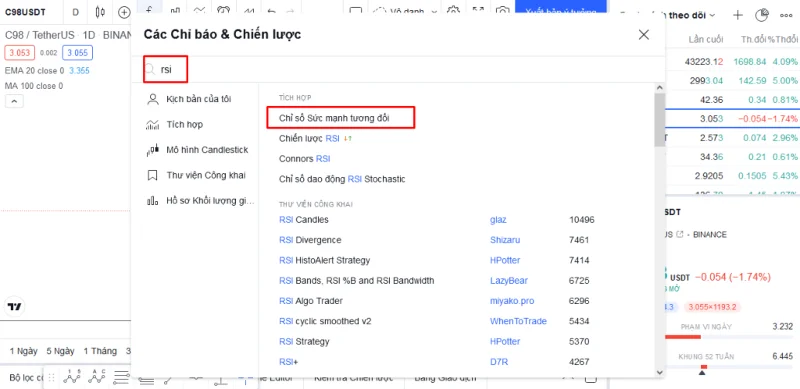The image size is (800, 389).
Task: Click the drawing toolbar drag handle dots
Action: click(x=51, y=377)
